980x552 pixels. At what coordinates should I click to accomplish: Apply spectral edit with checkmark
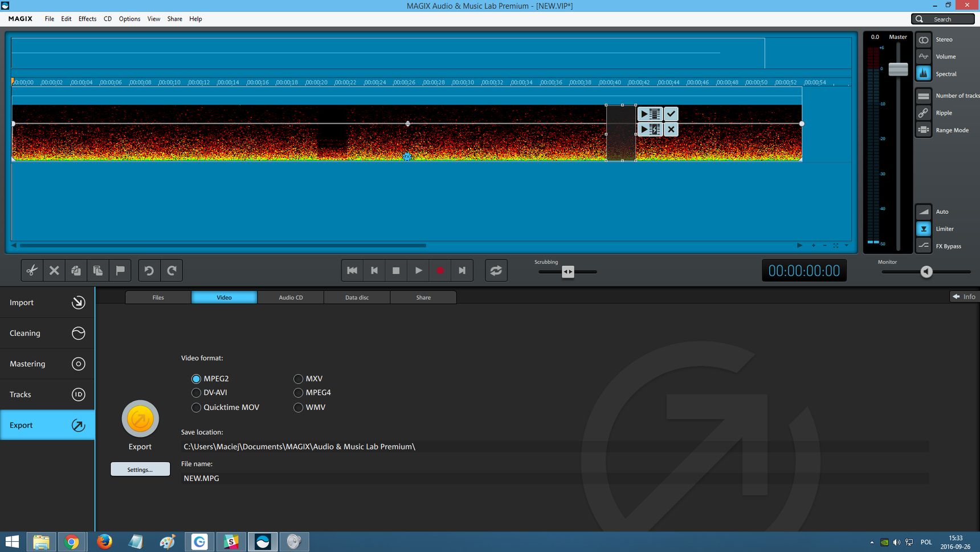point(671,114)
